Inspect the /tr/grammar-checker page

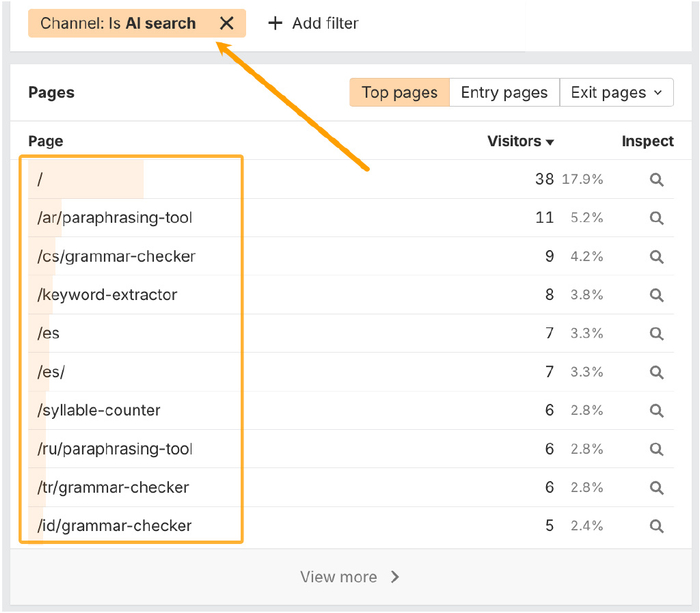[x=656, y=488]
